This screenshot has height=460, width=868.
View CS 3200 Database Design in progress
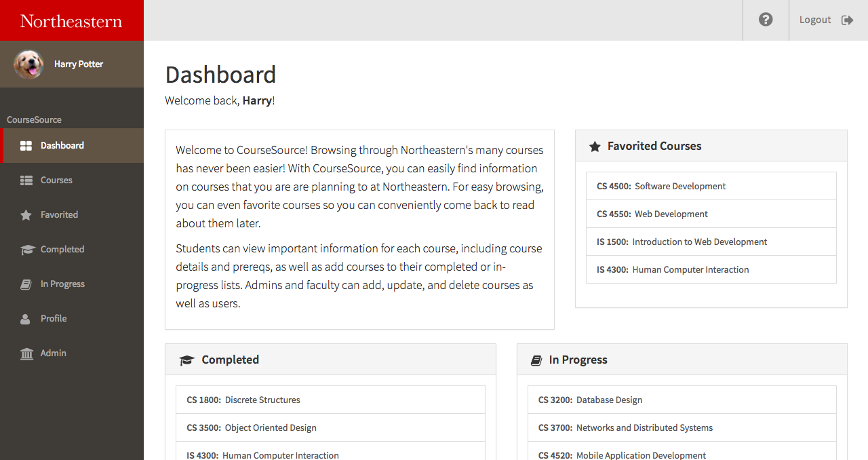click(x=609, y=400)
